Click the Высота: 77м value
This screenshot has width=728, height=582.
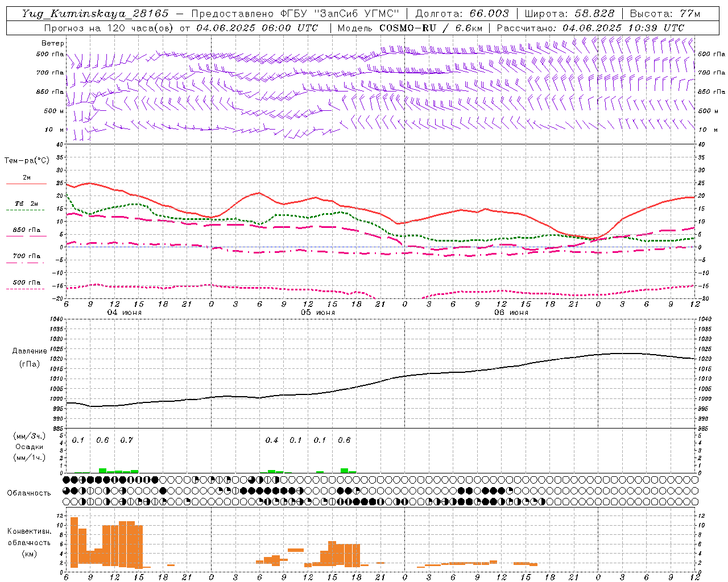click(x=665, y=14)
